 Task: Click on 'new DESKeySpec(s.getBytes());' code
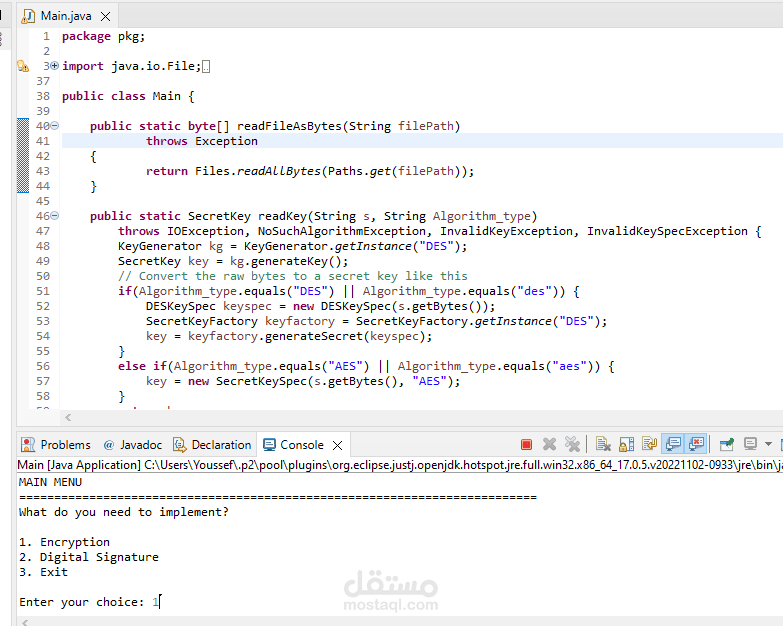[x=394, y=306]
